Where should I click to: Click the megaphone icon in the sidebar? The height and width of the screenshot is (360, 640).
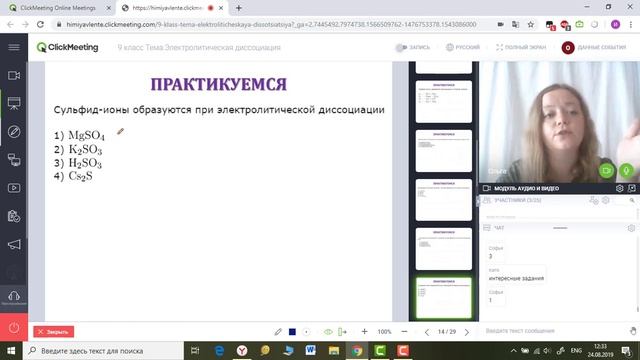(14, 244)
